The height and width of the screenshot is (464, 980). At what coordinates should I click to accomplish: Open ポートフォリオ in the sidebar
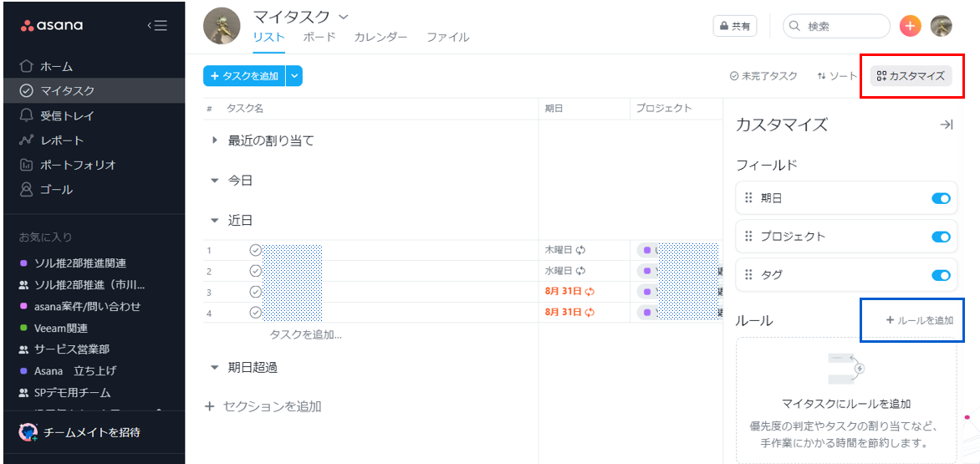[x=94, y=165]
